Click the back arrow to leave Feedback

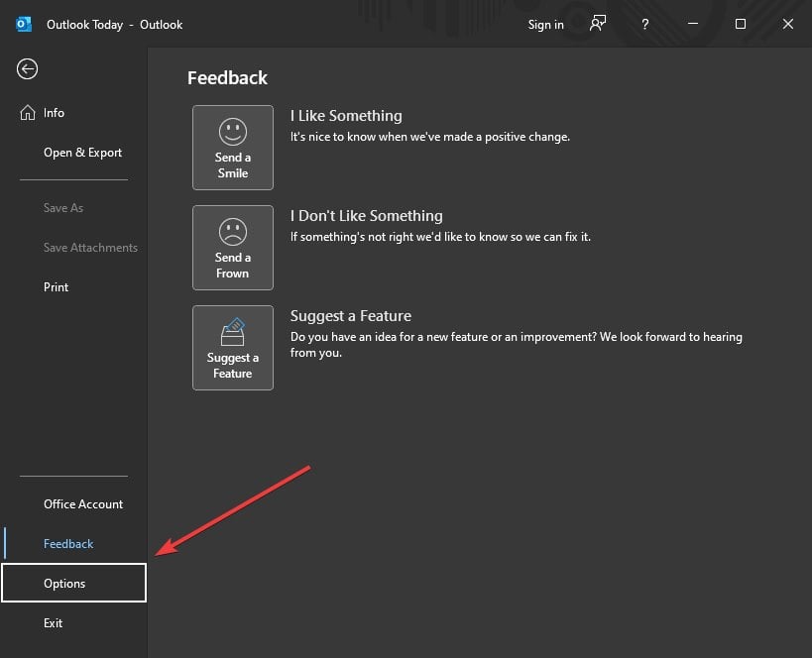tap(27, 69)
